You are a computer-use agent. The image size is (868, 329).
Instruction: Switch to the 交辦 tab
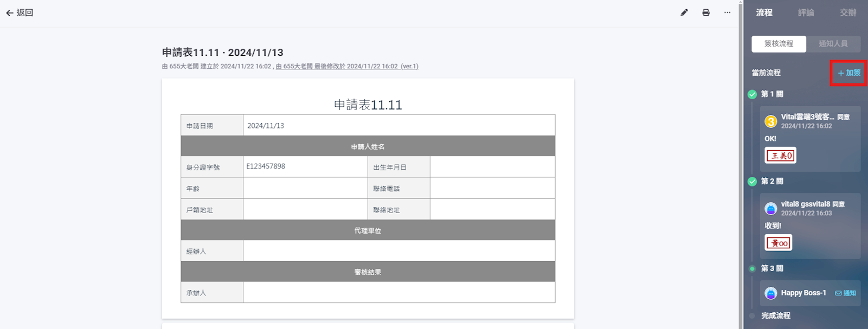[848, 12]
